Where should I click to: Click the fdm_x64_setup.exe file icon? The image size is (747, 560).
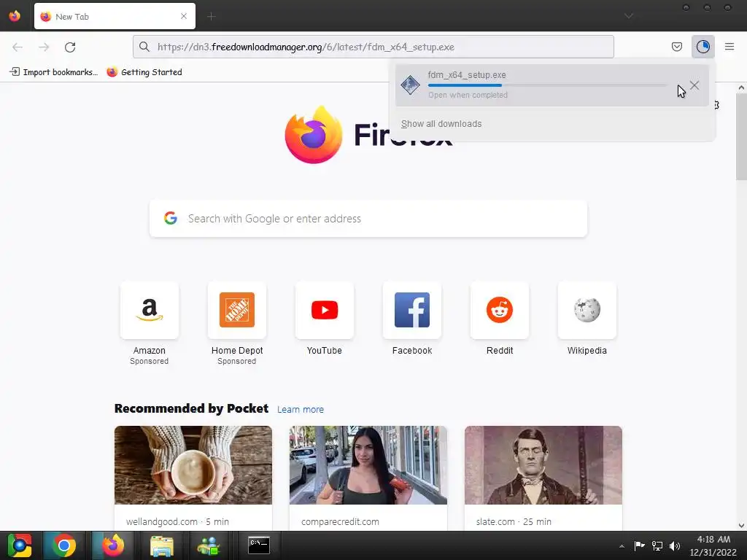click(x=410, y=85)
